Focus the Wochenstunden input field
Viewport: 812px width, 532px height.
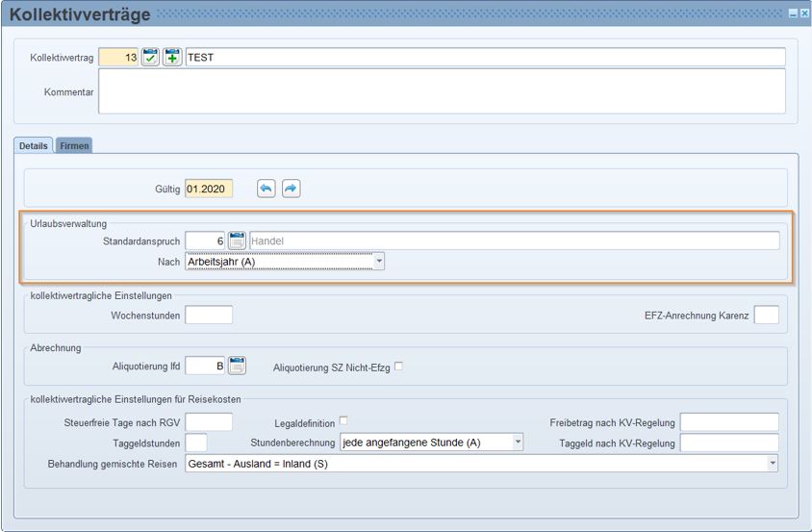(209, 316)
